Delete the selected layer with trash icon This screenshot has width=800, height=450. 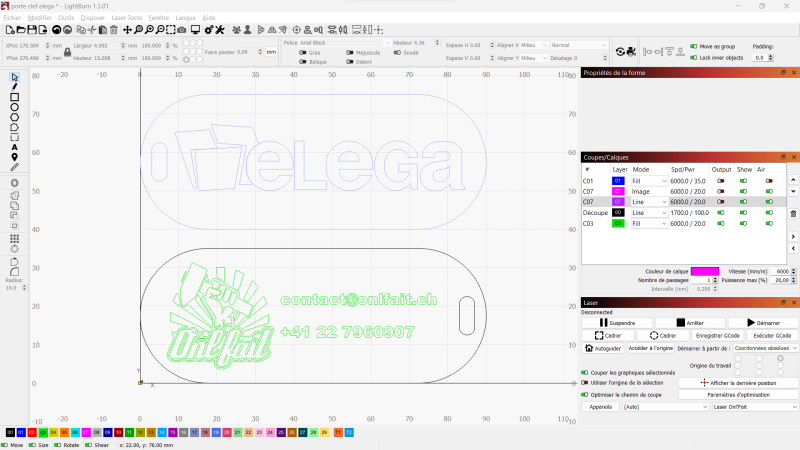793,214
